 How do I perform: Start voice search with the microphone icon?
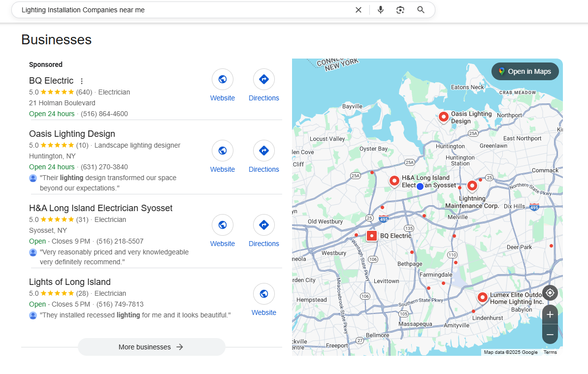(x=380, y=10)
